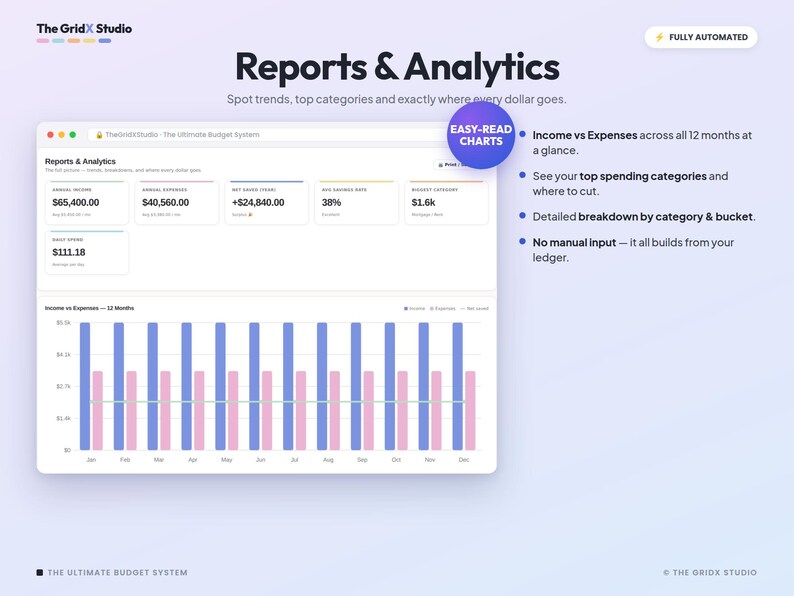
Task: Click the blue Income legend marker
Action: tap(406, 308)
